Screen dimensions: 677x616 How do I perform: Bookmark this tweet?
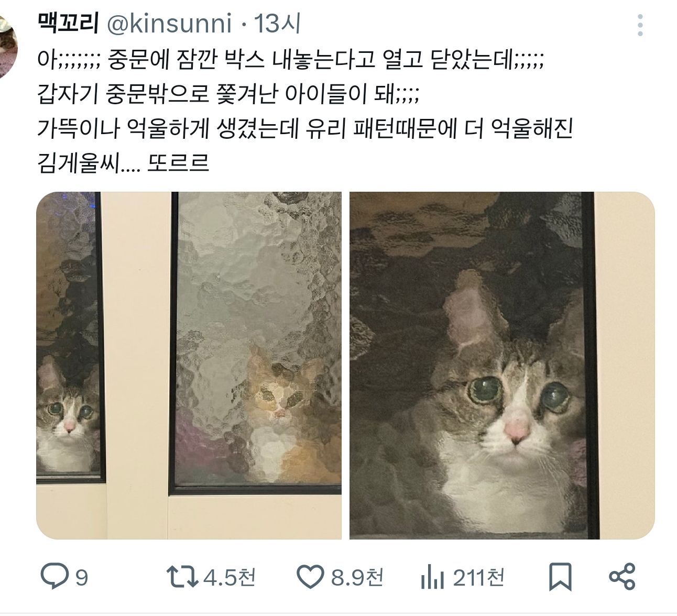point(560,577)
